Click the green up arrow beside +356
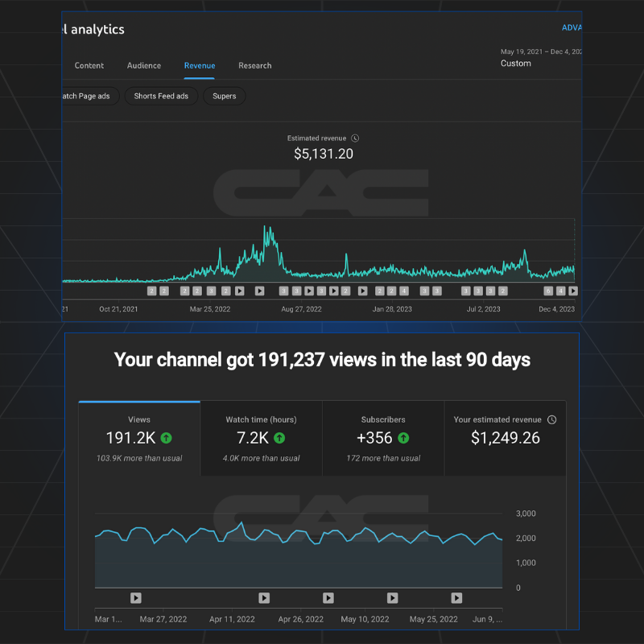The width and height of the screenshot is (644, 644). tap(403, 438)
